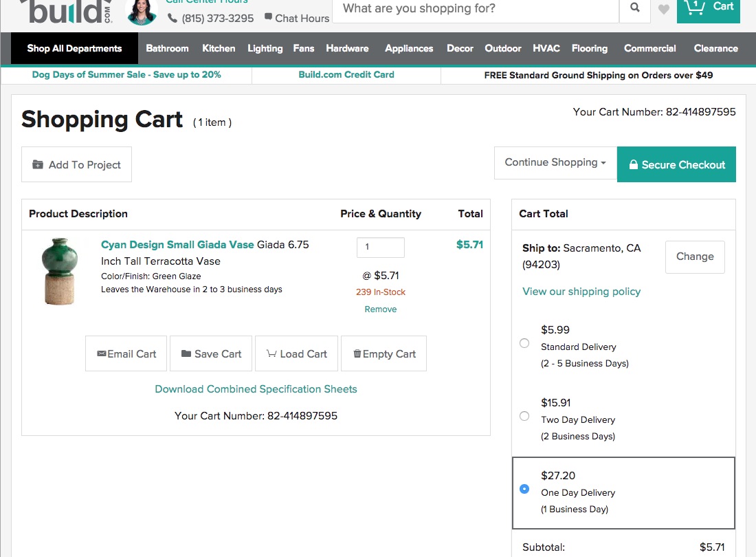
Task: Click Leaves the Warehouse in 2 to 3 business days
Action: coord(192,290)
